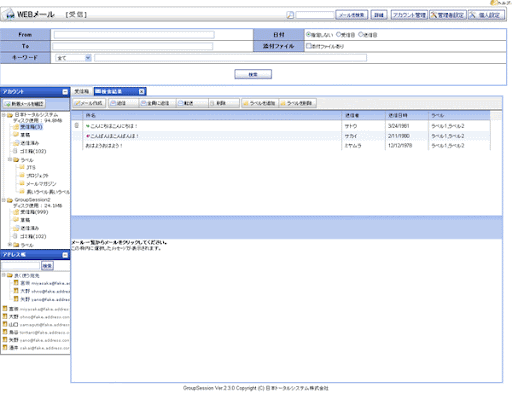Click the top header search input
Screen dimensions: 512x399
click(x=314, y=15)
